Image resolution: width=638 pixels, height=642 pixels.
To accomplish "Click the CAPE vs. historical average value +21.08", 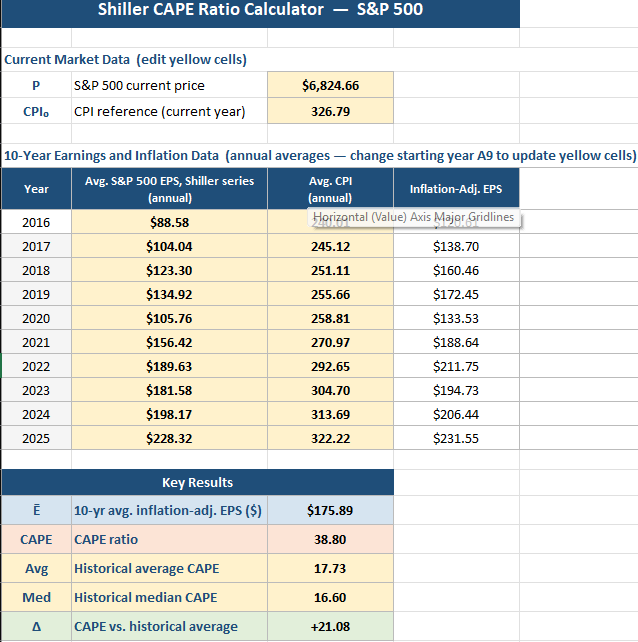I will coord(330,626).
